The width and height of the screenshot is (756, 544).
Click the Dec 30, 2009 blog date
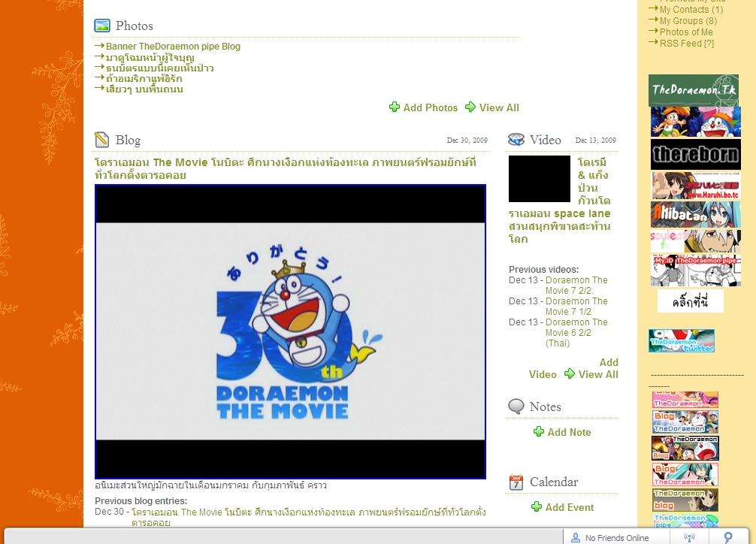pyautogui.click(x=467, y=141)
